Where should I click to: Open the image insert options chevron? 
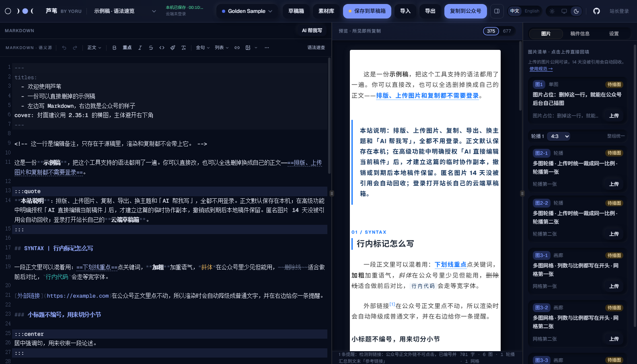pos(256,47)
